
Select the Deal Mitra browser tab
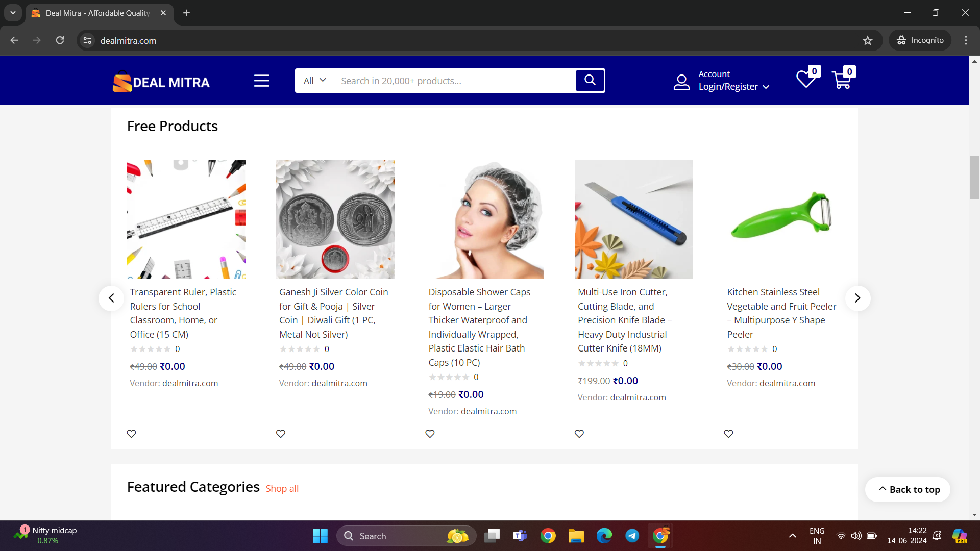tap(98, 13)
